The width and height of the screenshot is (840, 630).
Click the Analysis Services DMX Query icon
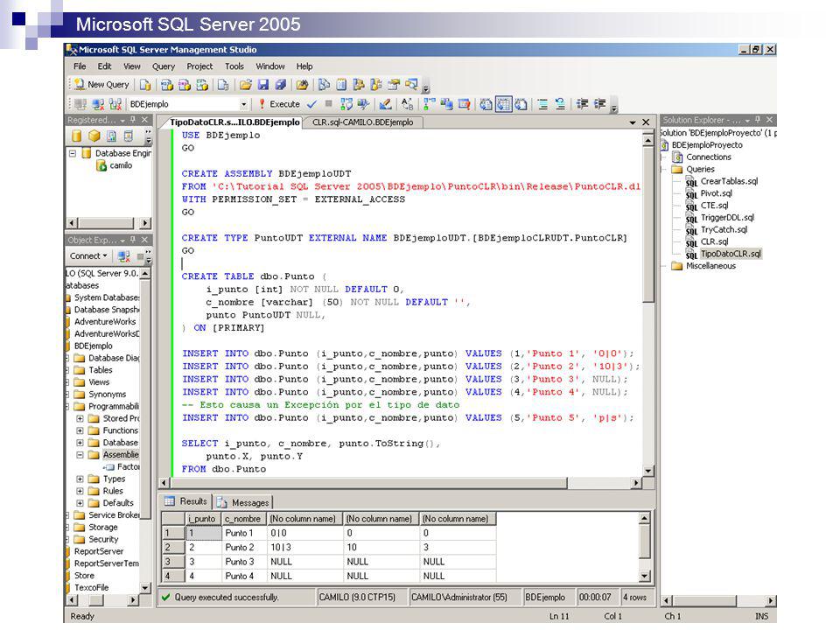tap(185, 85)
